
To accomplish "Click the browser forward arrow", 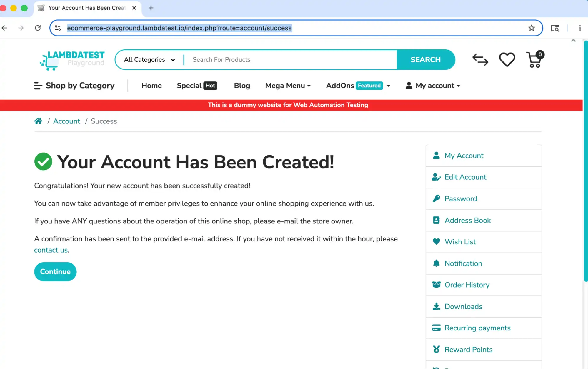I will 21,28.
